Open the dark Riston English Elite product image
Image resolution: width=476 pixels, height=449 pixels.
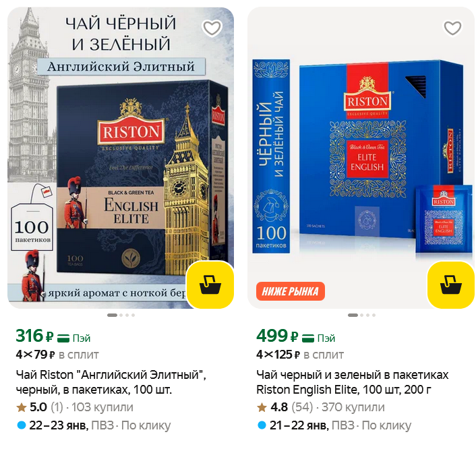tap(121, 158)
